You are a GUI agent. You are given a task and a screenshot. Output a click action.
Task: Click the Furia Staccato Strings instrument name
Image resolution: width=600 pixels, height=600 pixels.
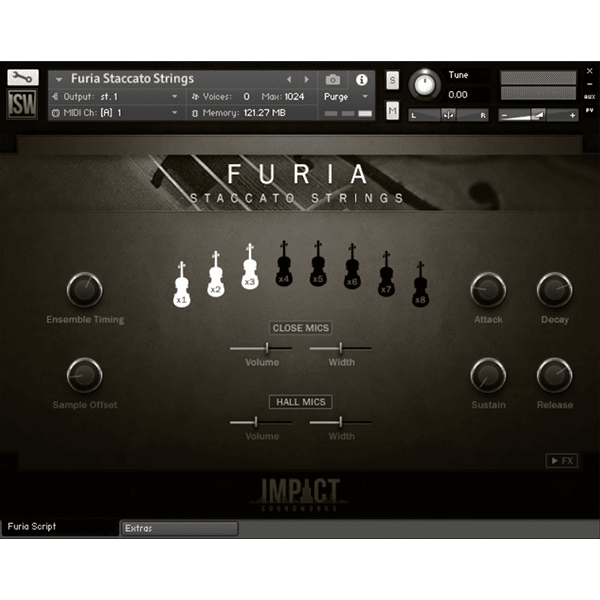click(132, 78)
